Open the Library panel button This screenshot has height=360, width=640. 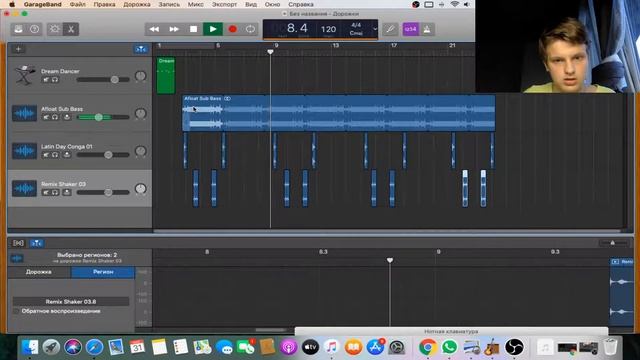[18, 29]
